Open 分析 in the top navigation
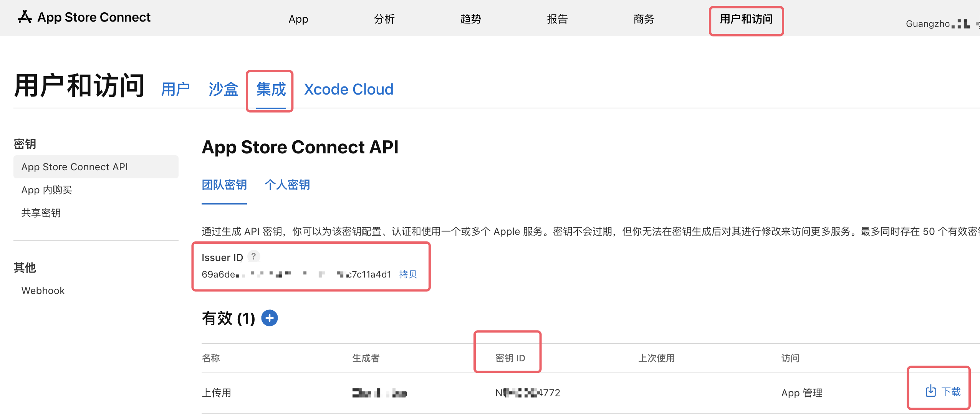980x419 pixels. coord(384,19)
